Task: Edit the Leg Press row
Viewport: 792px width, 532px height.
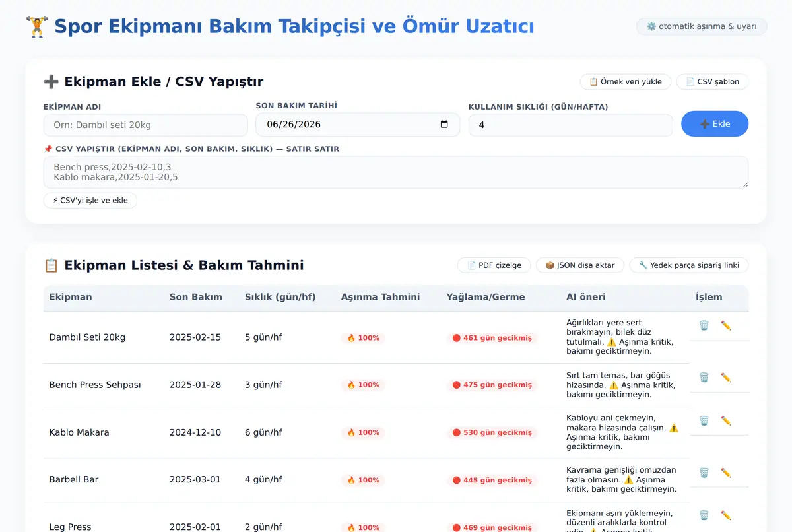Action: [726, 515]
